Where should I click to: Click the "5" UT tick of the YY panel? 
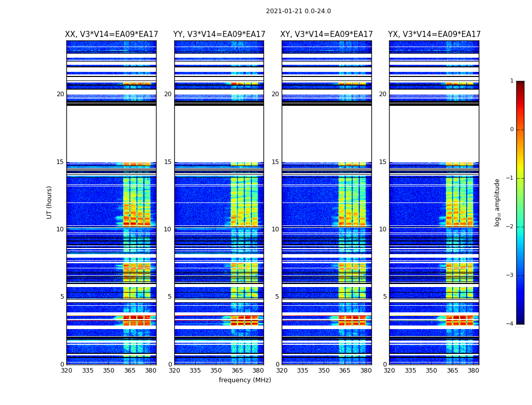tap(170, 297)
